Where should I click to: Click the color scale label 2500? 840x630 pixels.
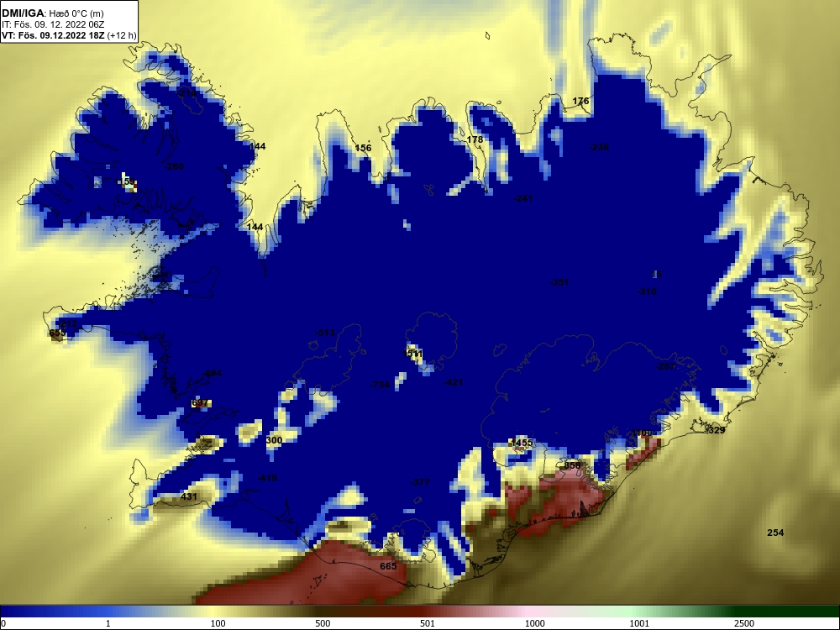click(x=744, y=623)
